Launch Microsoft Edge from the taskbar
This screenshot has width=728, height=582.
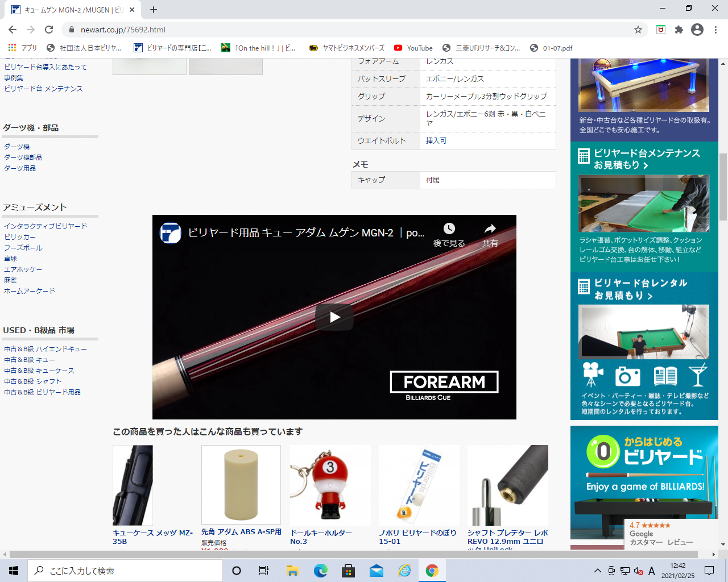321,571
